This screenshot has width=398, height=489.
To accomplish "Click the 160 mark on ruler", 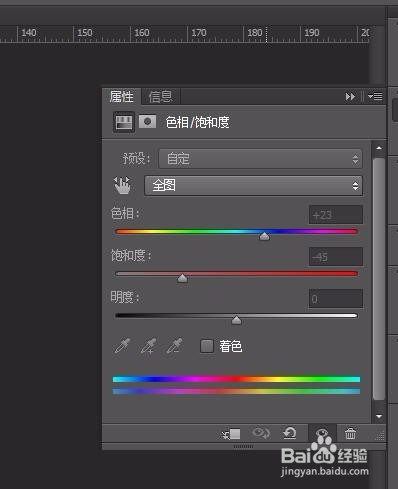I will click(142, 33).
